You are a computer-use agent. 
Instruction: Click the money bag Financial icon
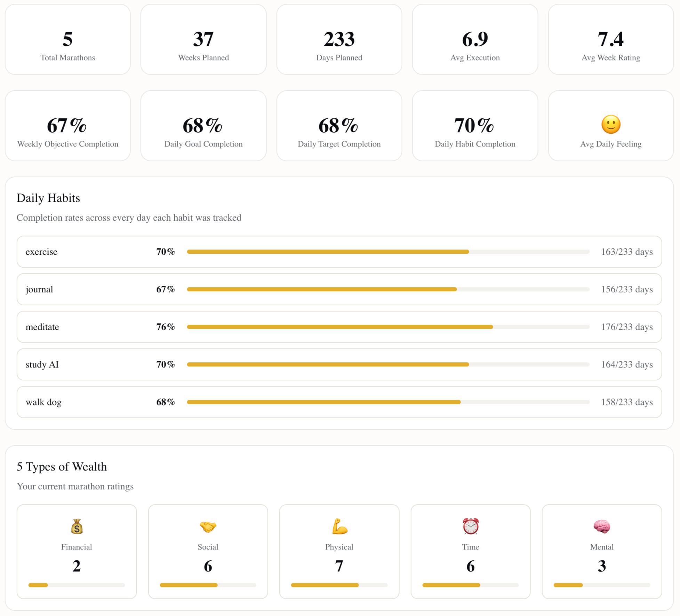[77, 527]
